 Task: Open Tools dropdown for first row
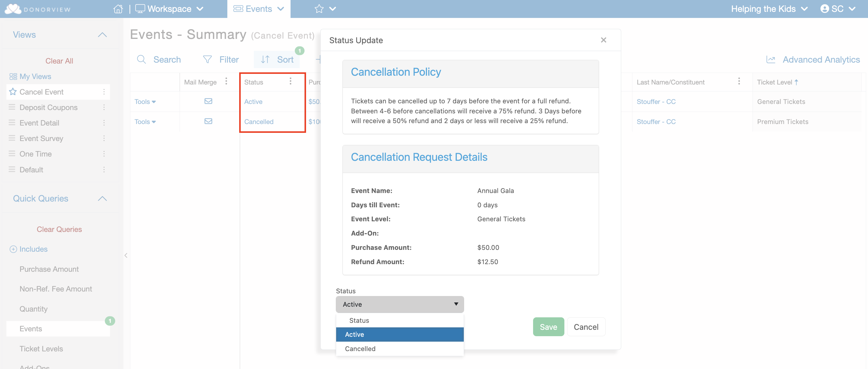coord(145,102)
